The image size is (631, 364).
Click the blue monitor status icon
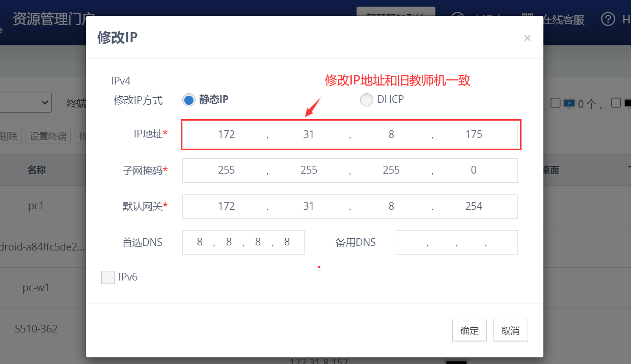(x=569, y=103)
